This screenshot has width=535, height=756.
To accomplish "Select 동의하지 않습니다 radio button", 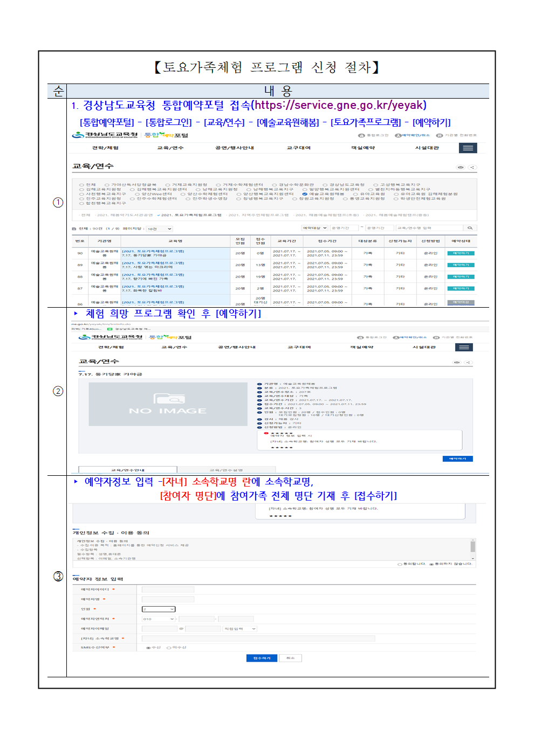I will 431,564.
